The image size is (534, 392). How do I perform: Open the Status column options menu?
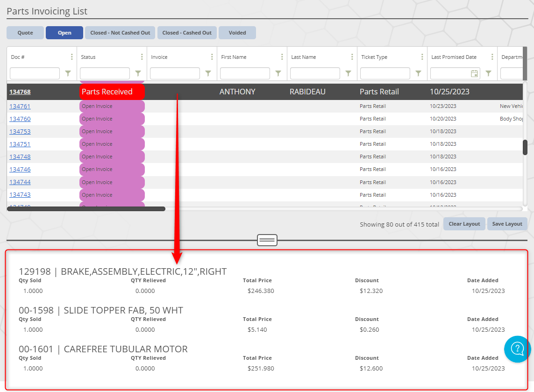tap(142, 57)
